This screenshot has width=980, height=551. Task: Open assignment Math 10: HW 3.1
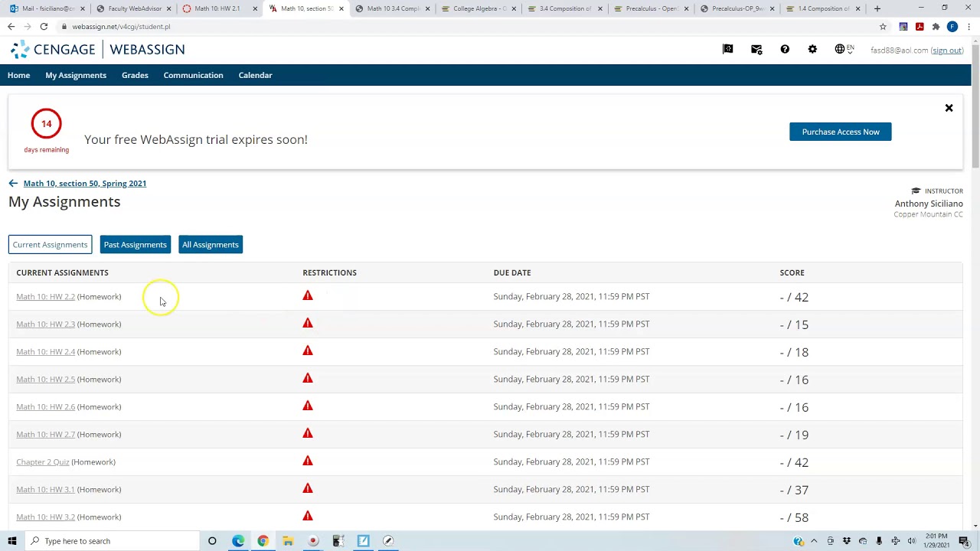(x=46, y=490)
